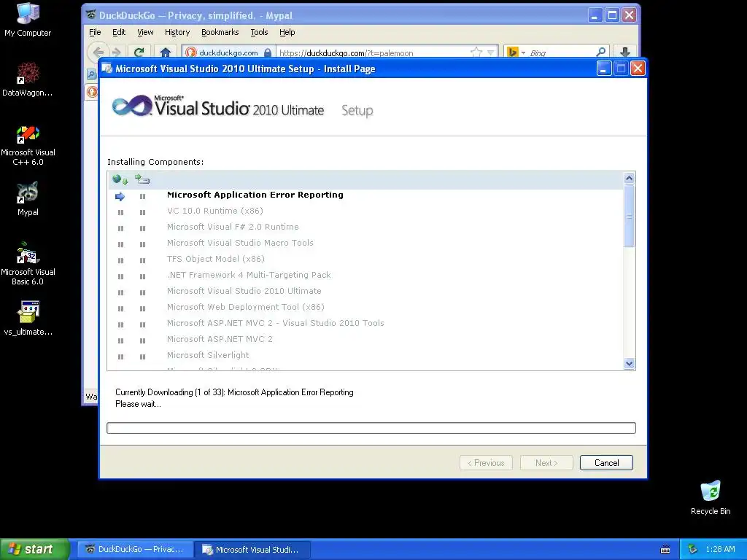Open the History menu in Mypal

(x=177, y=32)
